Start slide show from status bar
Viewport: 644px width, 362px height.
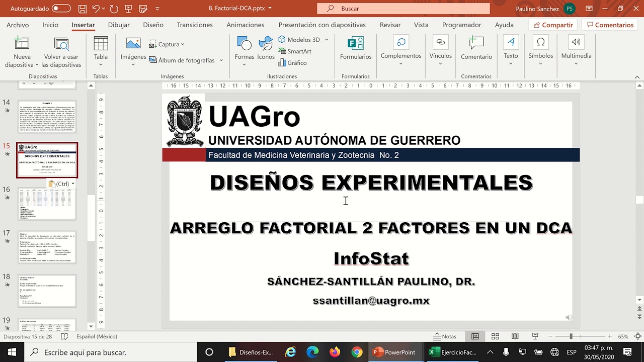coord(535,336)
